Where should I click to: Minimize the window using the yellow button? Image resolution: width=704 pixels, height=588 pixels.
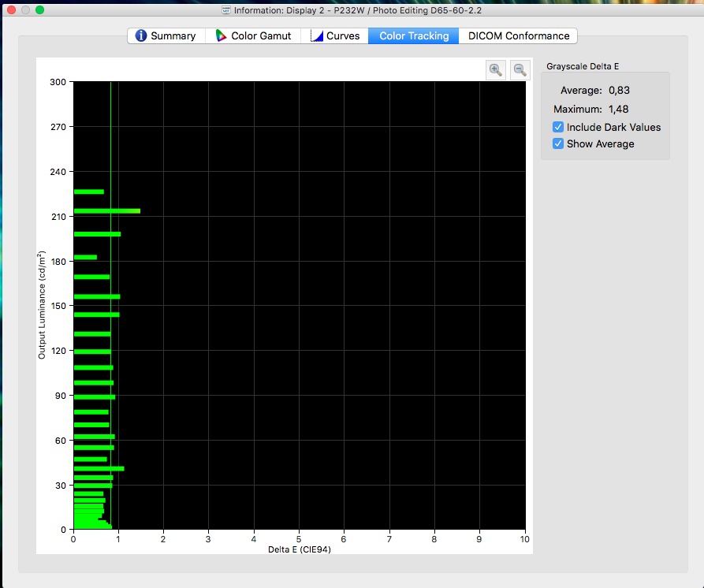click(26, 10)
